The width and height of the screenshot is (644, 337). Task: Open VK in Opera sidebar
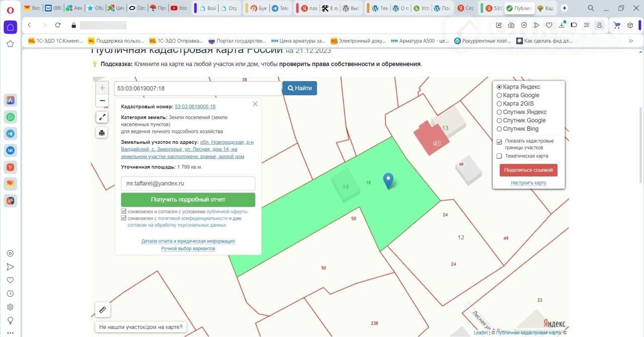click(10, 150)
